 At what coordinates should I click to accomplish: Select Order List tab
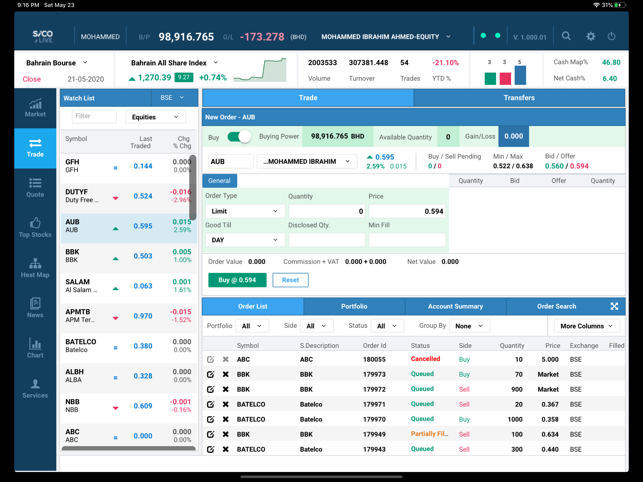coord(253,306)
